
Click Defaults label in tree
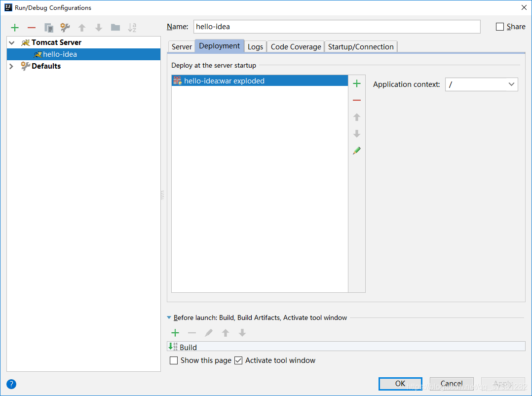46,66
